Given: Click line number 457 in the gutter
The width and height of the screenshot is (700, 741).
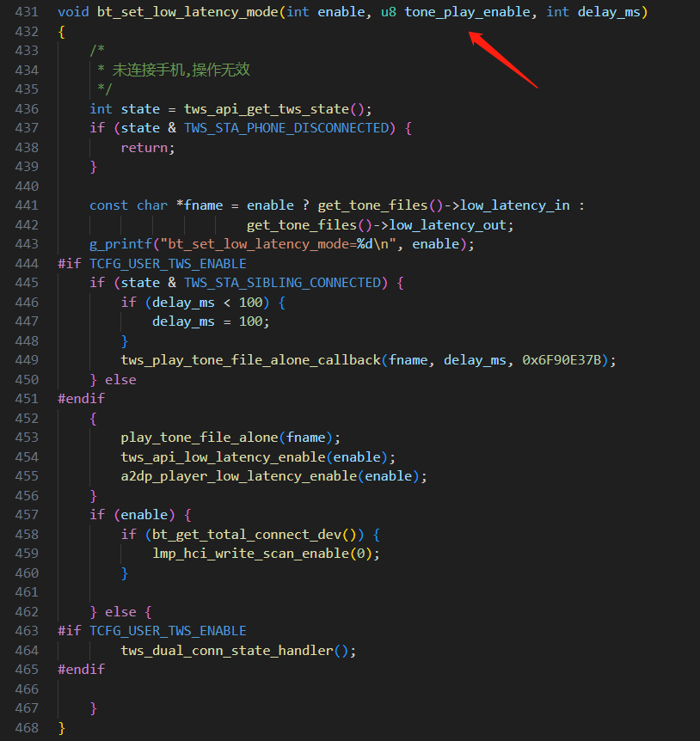Looking at the screenshot, I should [27, 515].
